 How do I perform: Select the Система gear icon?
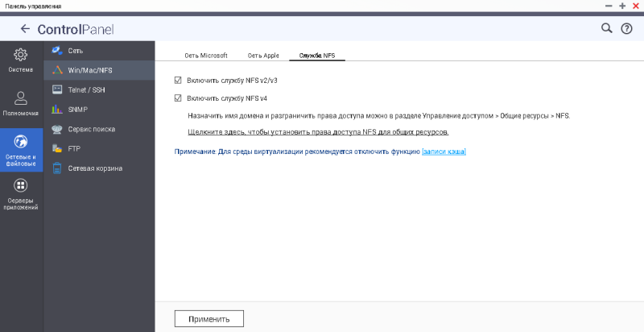[x=21, y=55]
